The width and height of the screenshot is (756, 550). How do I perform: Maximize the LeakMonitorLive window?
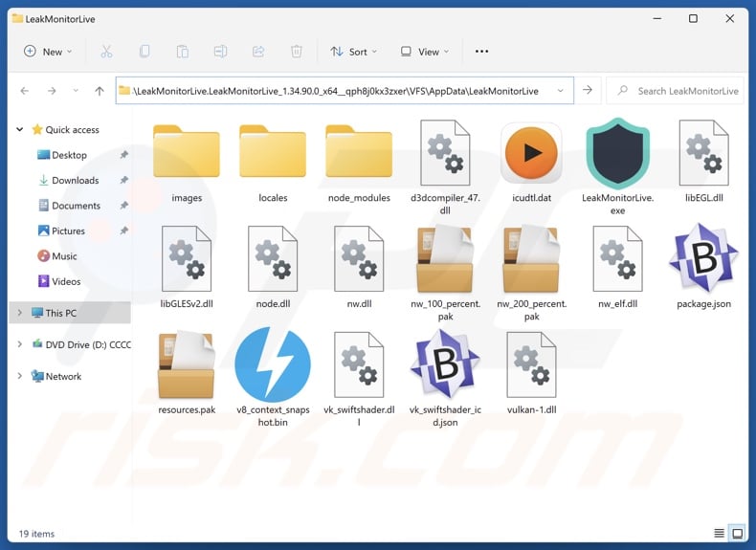click(x=693, y=18)
